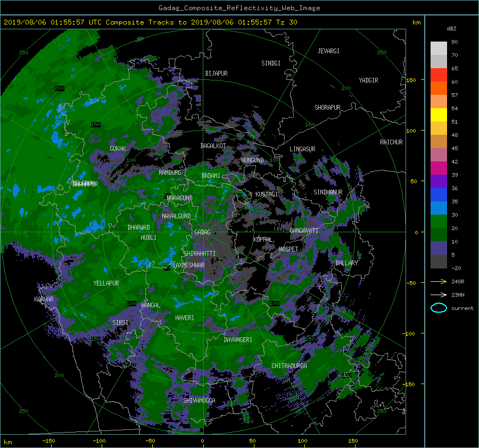Pick the light blue 35-30 dBZ swatch
479x448 pixels.
pyautogui.click(x=439, y=208)
